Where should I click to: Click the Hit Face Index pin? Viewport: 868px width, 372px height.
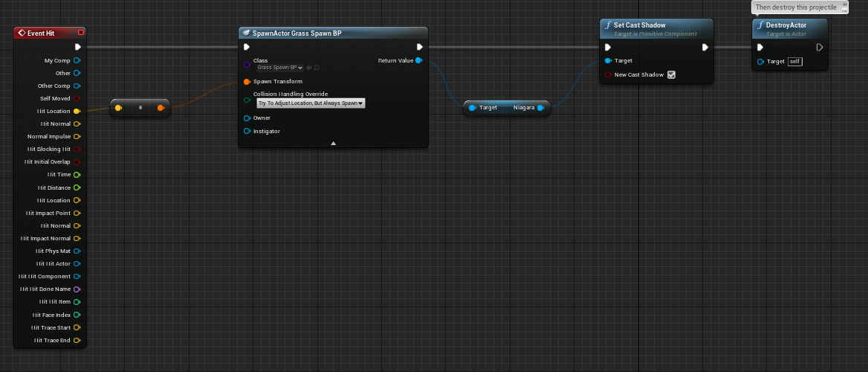point(77,315)
